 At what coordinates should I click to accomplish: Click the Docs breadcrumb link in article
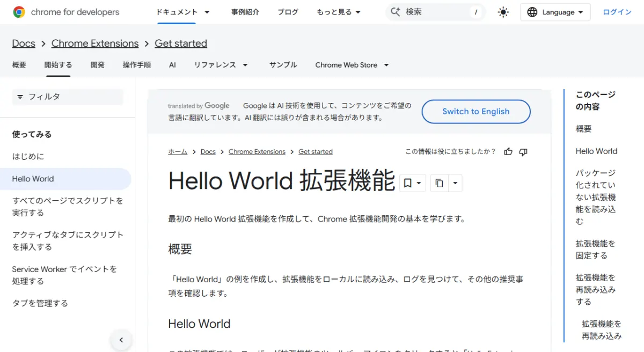tap(208, 152)
